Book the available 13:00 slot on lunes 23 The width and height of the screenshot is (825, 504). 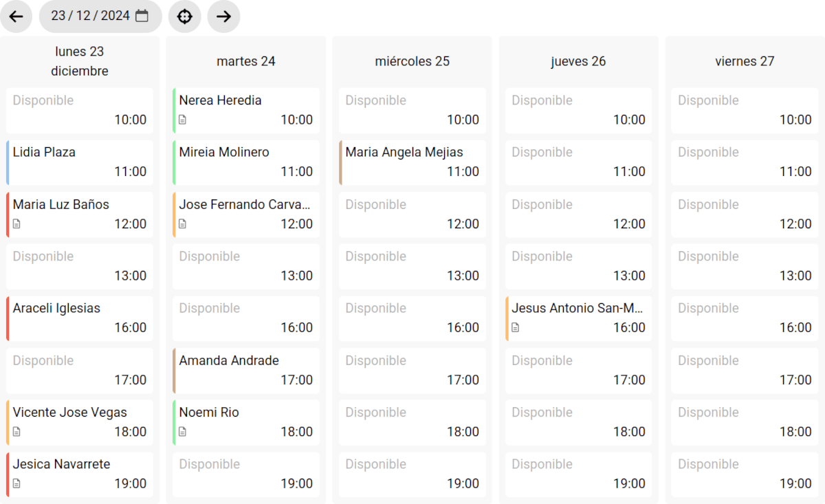[79, 266]
